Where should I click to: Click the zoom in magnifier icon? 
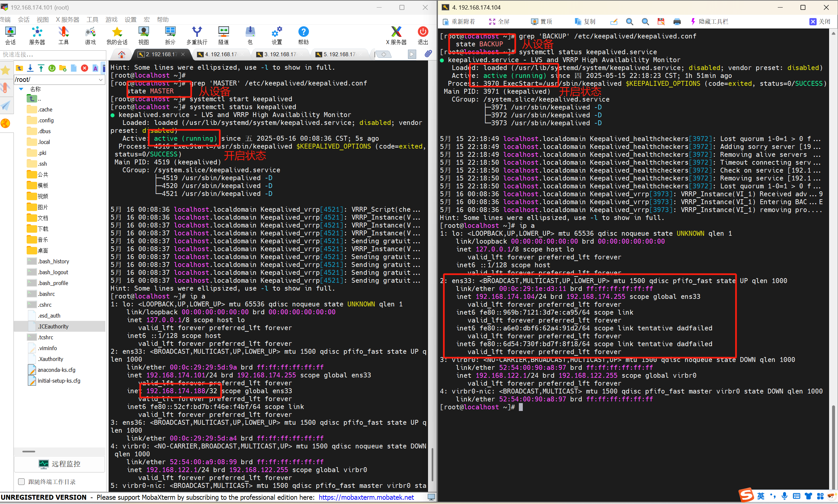(x=629, y=22)
